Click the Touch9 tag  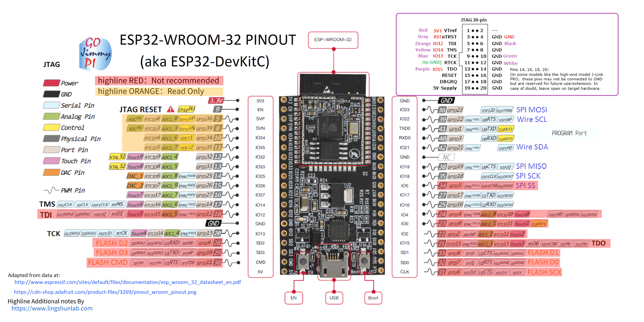coord(135,157)
